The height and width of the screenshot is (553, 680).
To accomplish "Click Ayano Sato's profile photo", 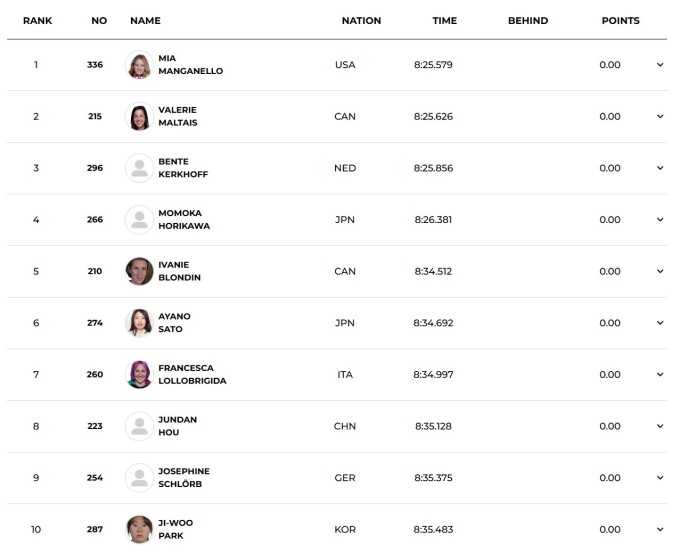I will pos(139,323).
